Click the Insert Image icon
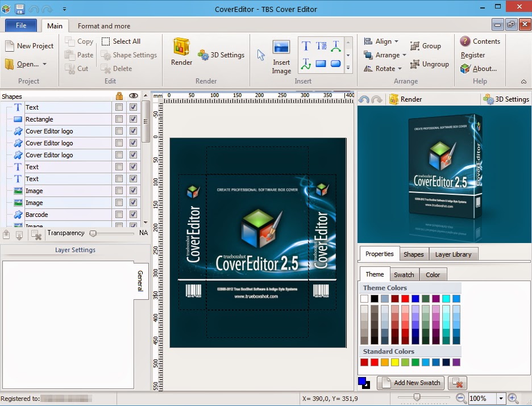This screenshot has height=406, width=532. click(281, 47)
